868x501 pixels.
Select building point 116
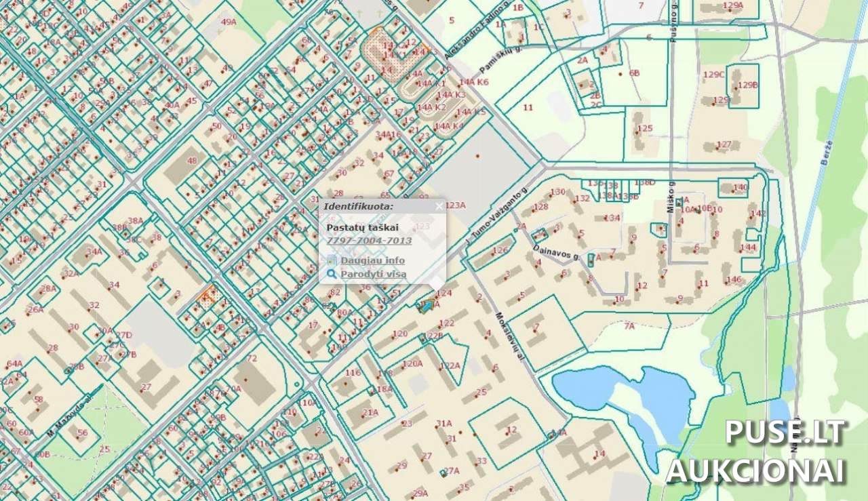tap(353, 373)
